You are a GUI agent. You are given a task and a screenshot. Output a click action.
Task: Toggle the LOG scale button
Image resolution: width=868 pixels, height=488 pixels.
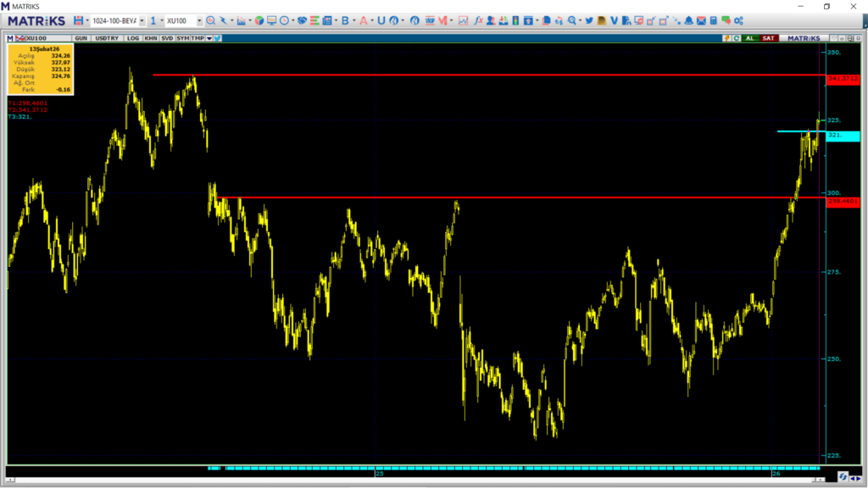pyautogui.click(x=133, y=38)
